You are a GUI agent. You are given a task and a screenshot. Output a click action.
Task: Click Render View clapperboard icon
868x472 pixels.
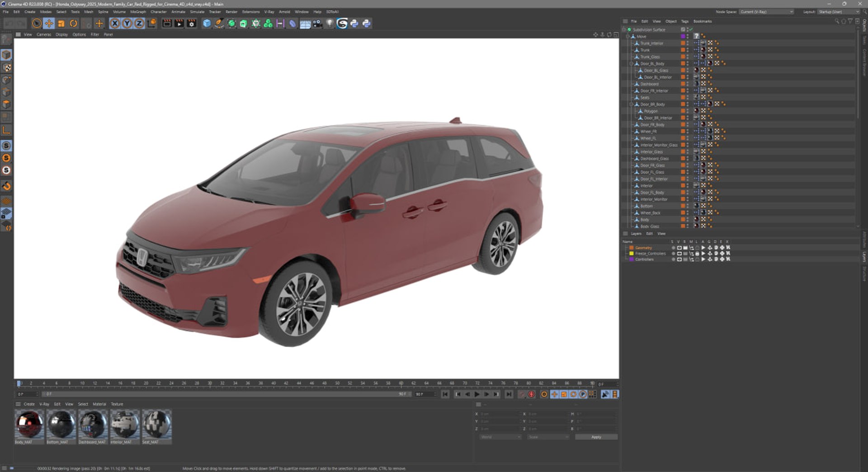pyautogui.click(x=167, y=24)
